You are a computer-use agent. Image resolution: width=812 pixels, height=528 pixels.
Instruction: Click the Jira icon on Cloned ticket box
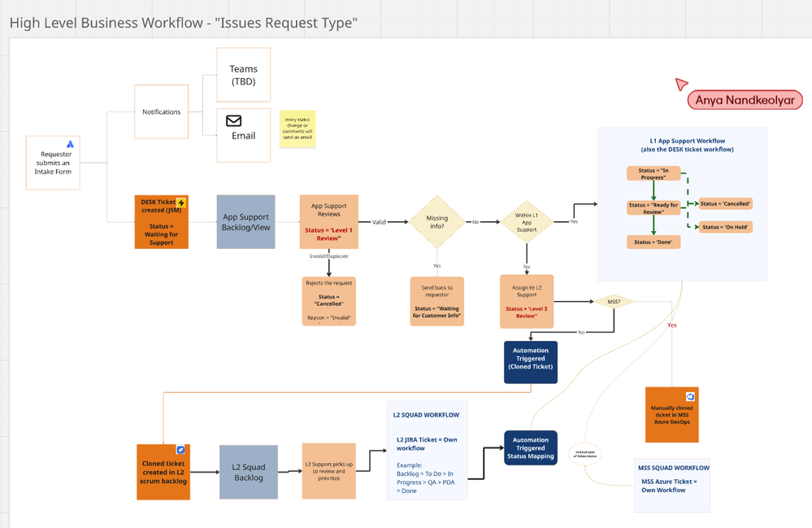click(180, 450)
